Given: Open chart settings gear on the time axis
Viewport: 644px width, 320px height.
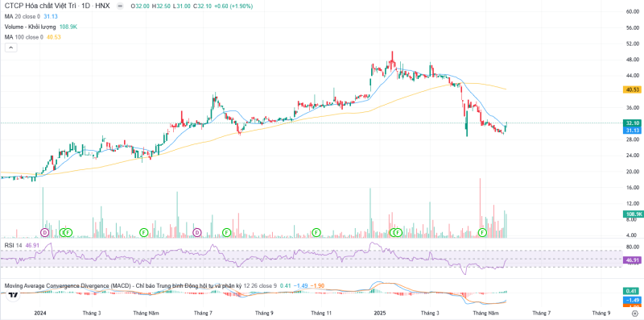Looking at the screenshot, I should click(x=634, y=314).
